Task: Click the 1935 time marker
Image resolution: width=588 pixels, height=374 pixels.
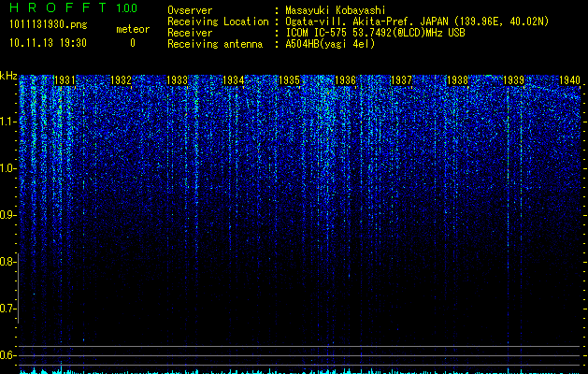Action: click(289, 80)
